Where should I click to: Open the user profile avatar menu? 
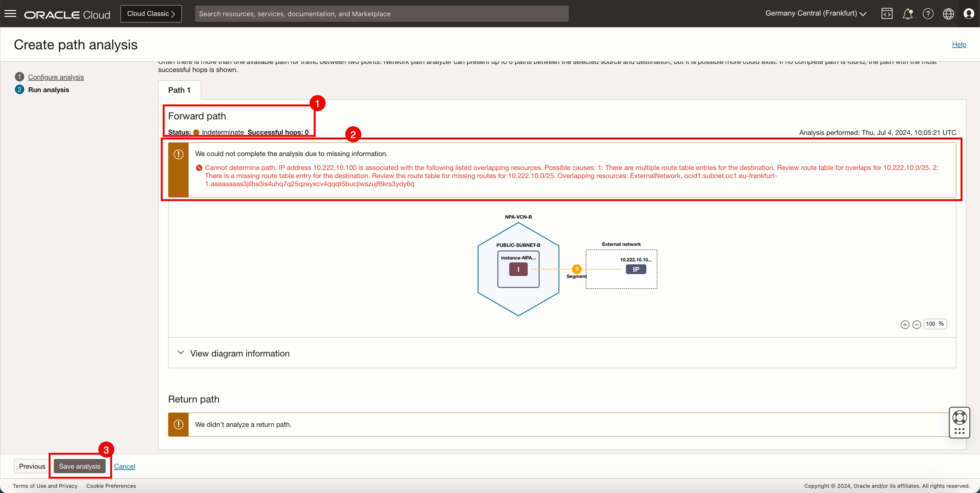click(x=969, y=14)
